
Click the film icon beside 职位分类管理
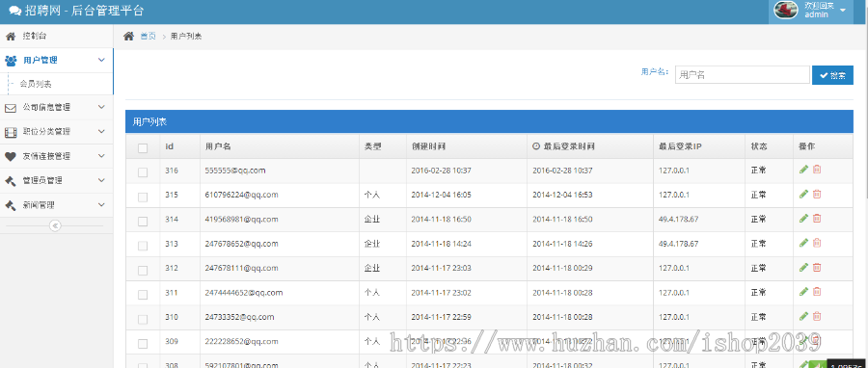pyautogui.click(x=11, y=132)
